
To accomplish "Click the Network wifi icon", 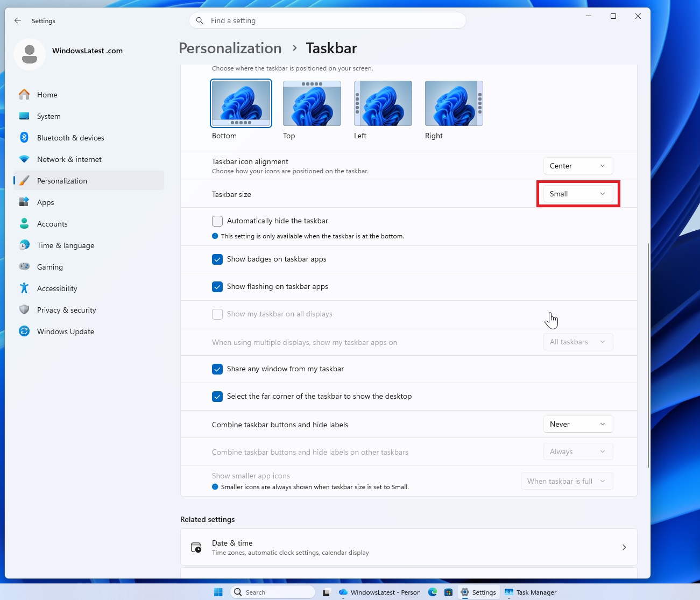I will tap(24, 159).
